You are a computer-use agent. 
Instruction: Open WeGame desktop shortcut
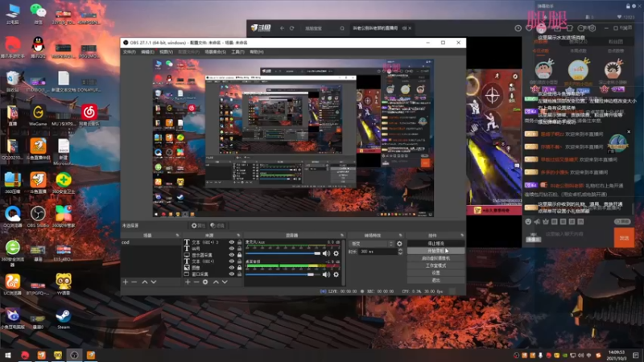[x=38, y=115]
